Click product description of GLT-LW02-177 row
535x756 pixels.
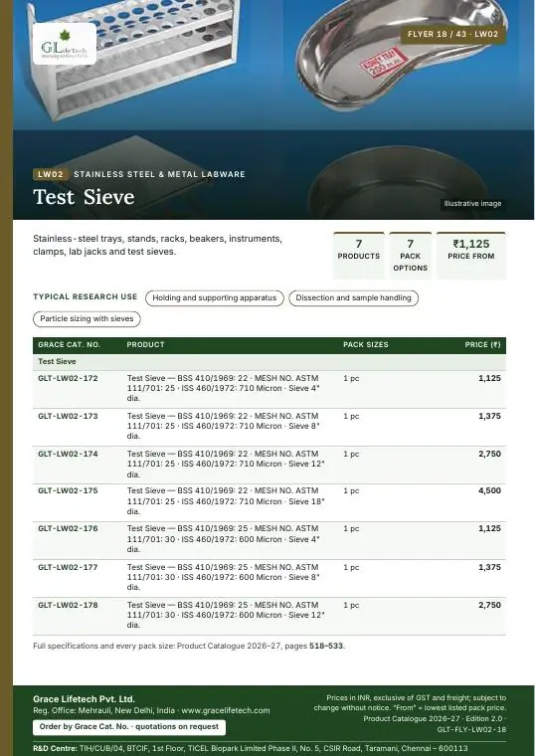[224, 577]
